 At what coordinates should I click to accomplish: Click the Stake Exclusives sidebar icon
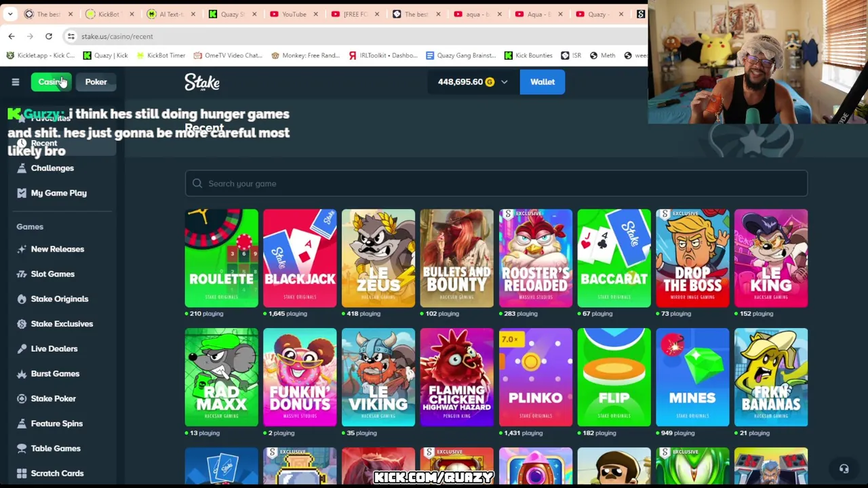[x=22, y=324]
